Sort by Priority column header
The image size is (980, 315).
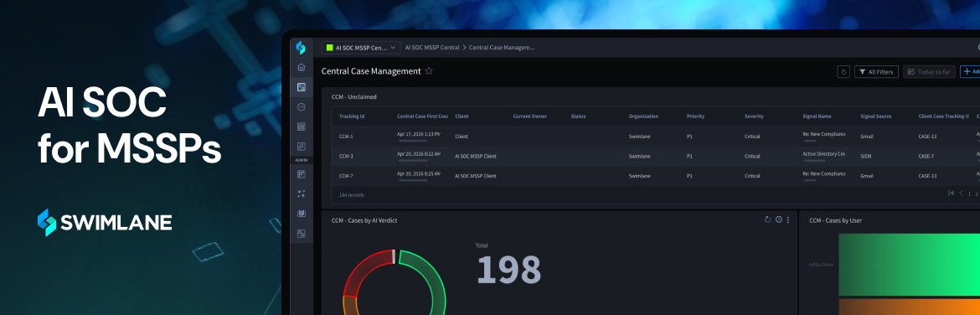pos(695,116)
